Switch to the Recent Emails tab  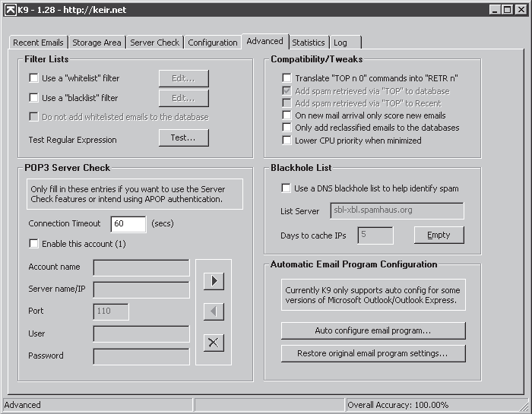click(38, 43)
